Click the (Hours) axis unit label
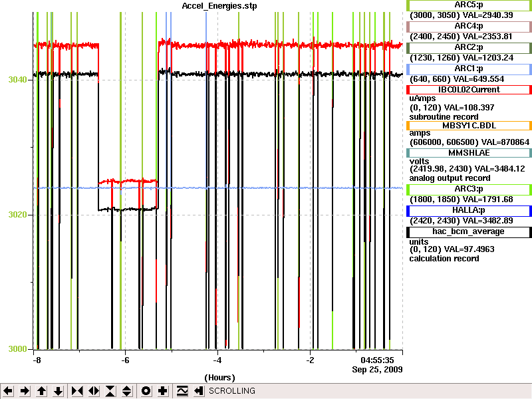Screen dimensions: 532x399 click(219, 378)
